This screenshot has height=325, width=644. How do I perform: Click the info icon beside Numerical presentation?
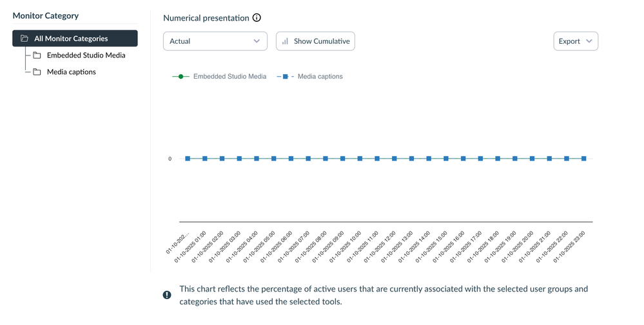257,18
